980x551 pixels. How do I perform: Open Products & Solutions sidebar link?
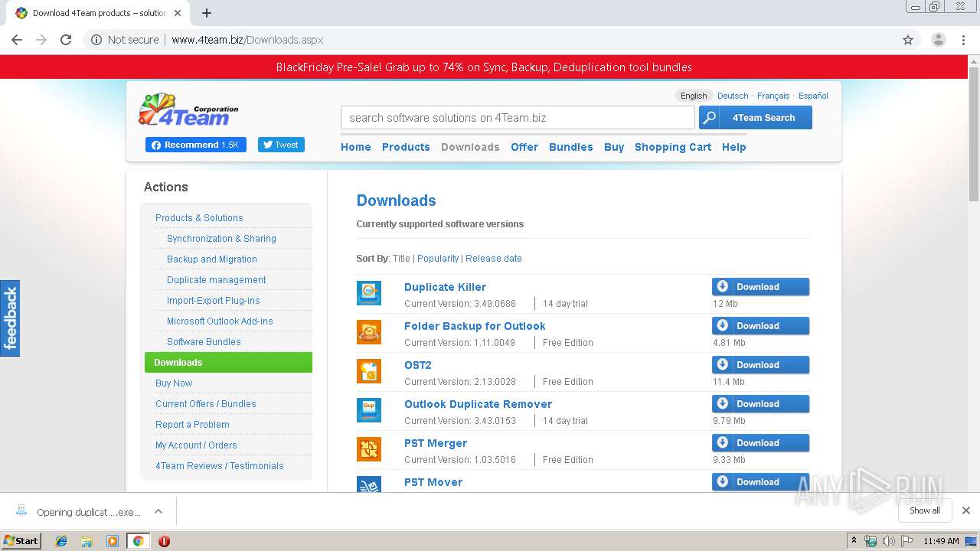point(199,218)
